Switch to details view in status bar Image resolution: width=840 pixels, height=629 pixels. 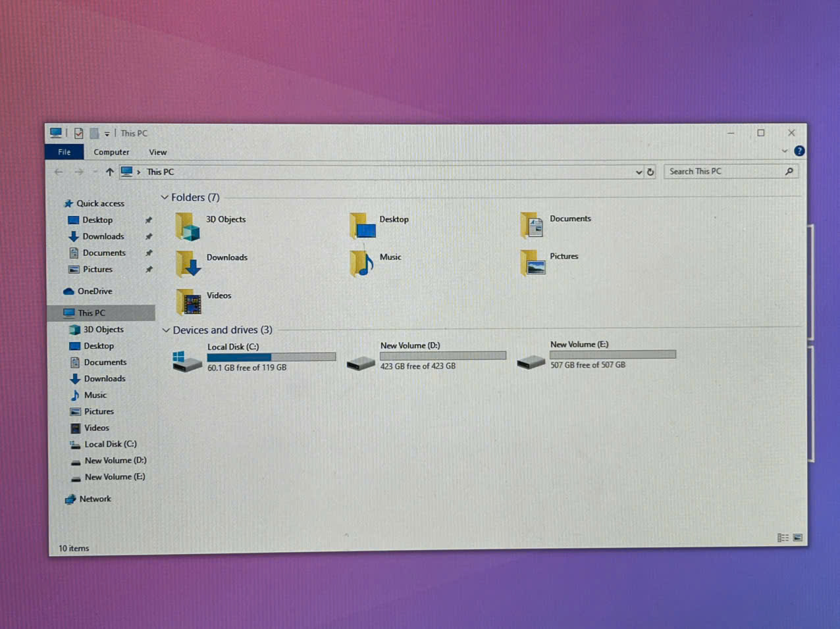(783, 538)
